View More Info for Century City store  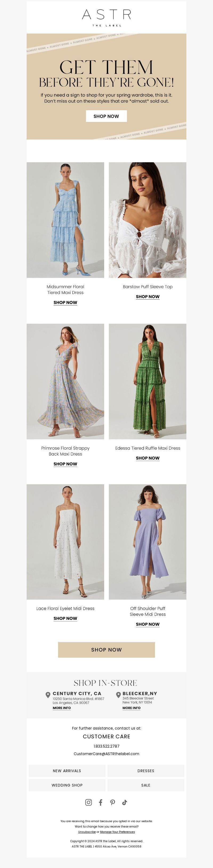tap(62, 708)
